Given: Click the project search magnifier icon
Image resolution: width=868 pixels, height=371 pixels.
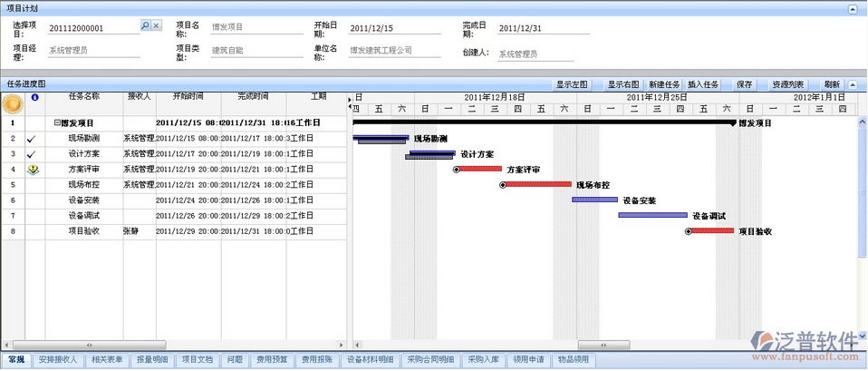Looking at the screenshot, I should [x=145, y=27].
